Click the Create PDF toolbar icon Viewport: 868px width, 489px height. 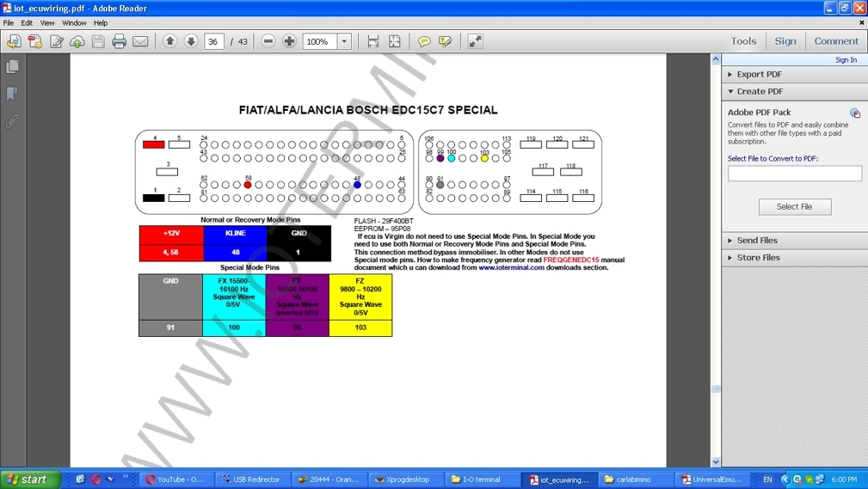pyautogui.click(x=35, y=41)
